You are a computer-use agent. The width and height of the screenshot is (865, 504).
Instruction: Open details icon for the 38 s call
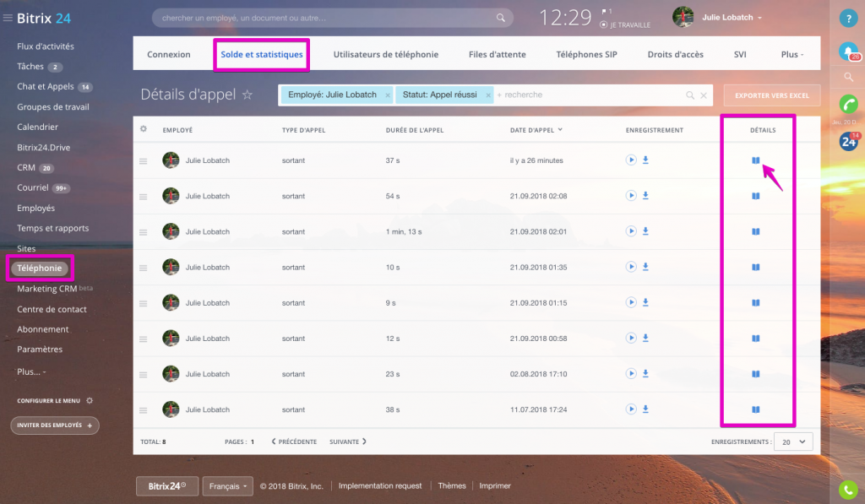pos(756,409)
